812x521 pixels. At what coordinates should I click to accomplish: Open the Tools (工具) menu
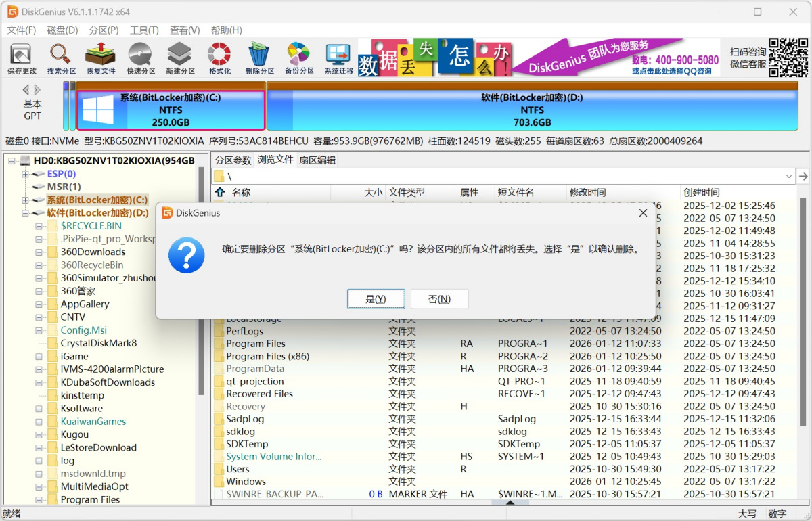pos(144,30)
